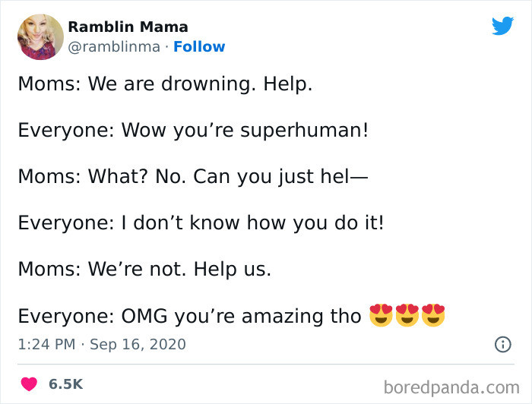Image resolution: width=532 pixels, height=404 pixels.
Task: Click the 'Can you just hel—' line
Action: (193, 176)
